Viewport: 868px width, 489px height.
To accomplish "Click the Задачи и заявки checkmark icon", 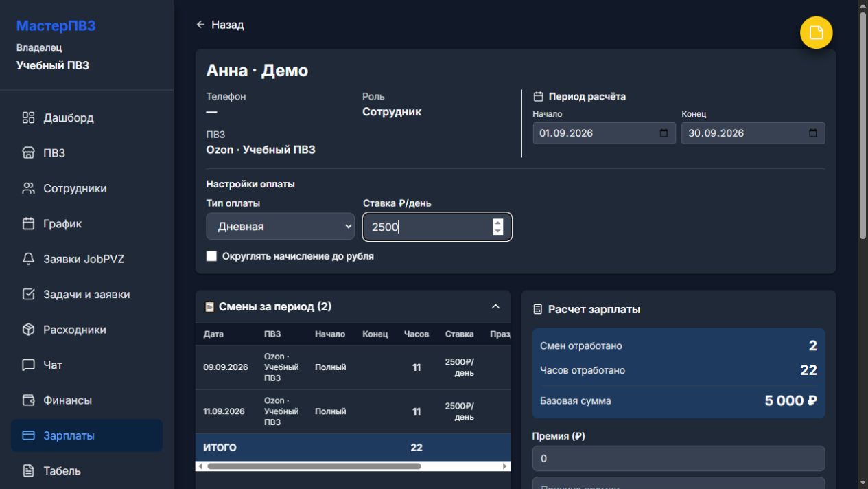I will pos(28,294).
